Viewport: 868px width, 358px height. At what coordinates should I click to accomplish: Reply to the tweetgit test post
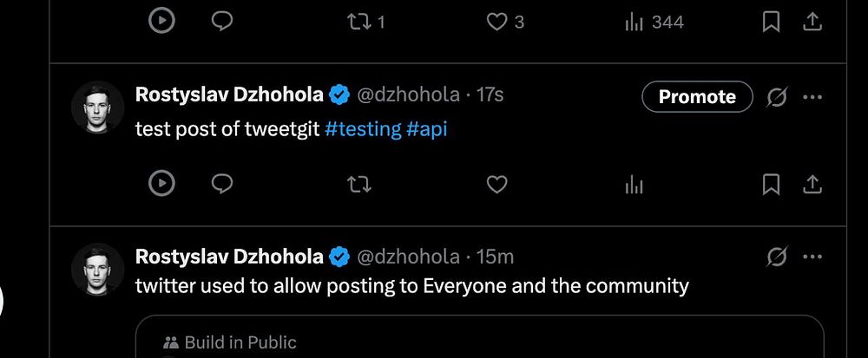(x=222, y=184)
